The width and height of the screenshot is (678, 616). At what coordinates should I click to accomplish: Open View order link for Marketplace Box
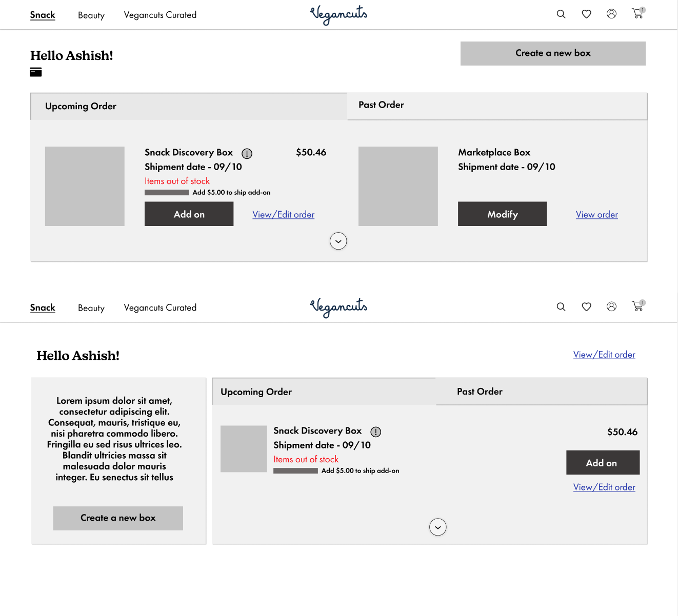pyautogui.click(x=596, y=215)
